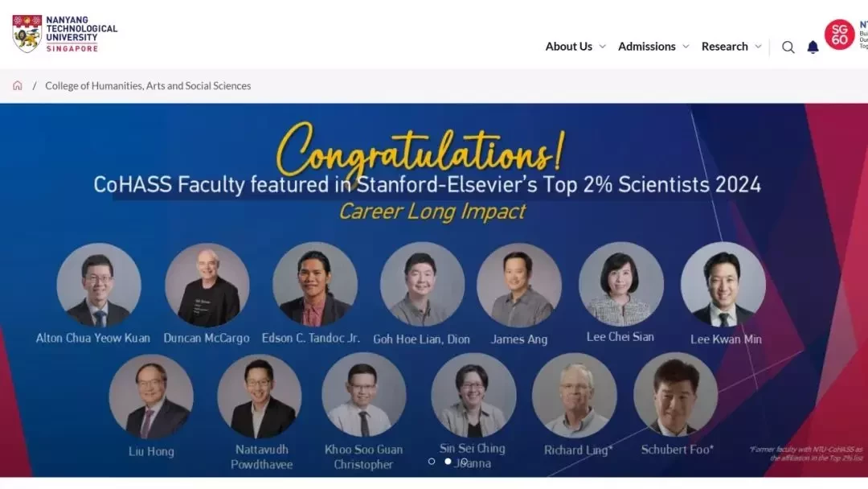Click the name "Goh Hoe Lian, Dion"
Screen dimensions: 868x489
coord(421,339)
